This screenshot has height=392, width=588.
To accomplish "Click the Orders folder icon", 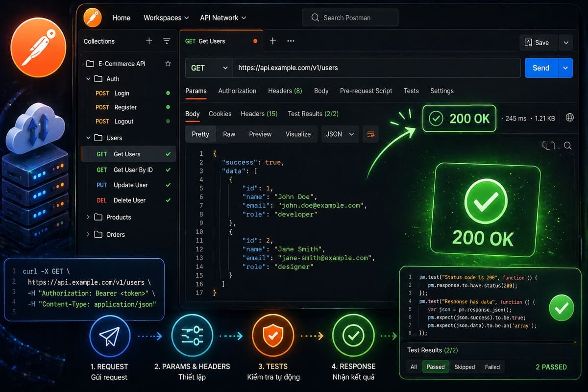I will [x=98, y=234].
